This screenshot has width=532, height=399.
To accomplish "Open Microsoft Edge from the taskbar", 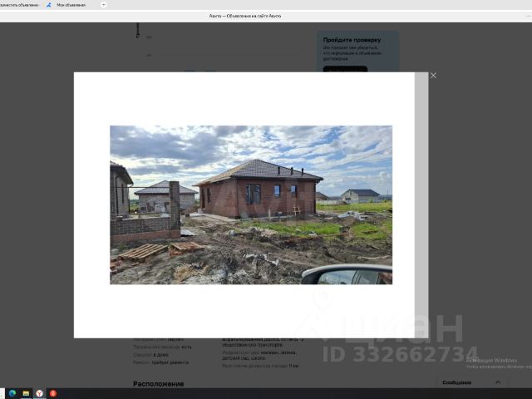I will coord(12,393).
